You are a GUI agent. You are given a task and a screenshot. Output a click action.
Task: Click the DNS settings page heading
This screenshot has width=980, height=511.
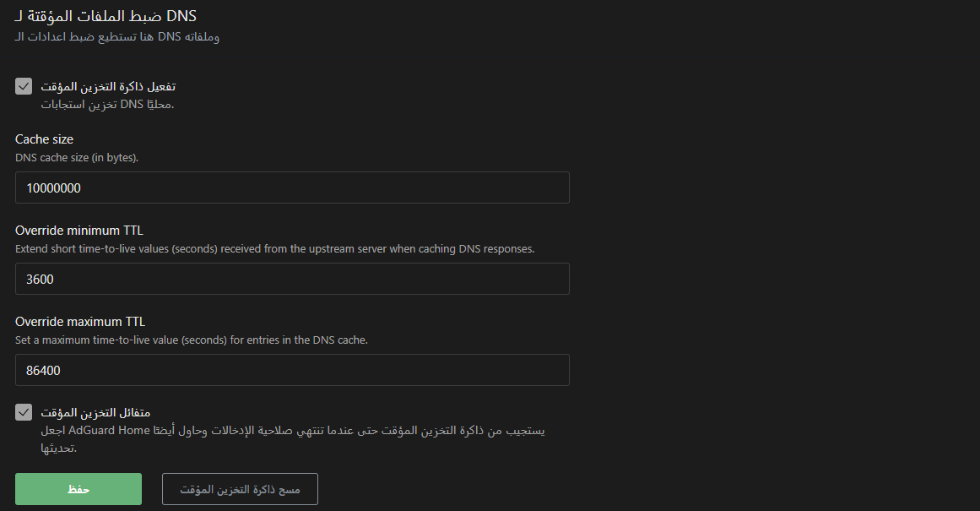click(106, 14)
